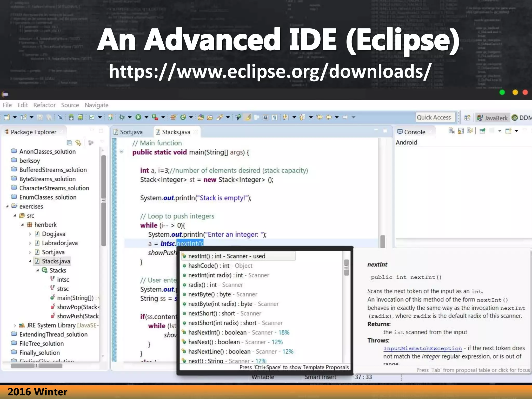Open the Refactor menu

click(44, 105)
